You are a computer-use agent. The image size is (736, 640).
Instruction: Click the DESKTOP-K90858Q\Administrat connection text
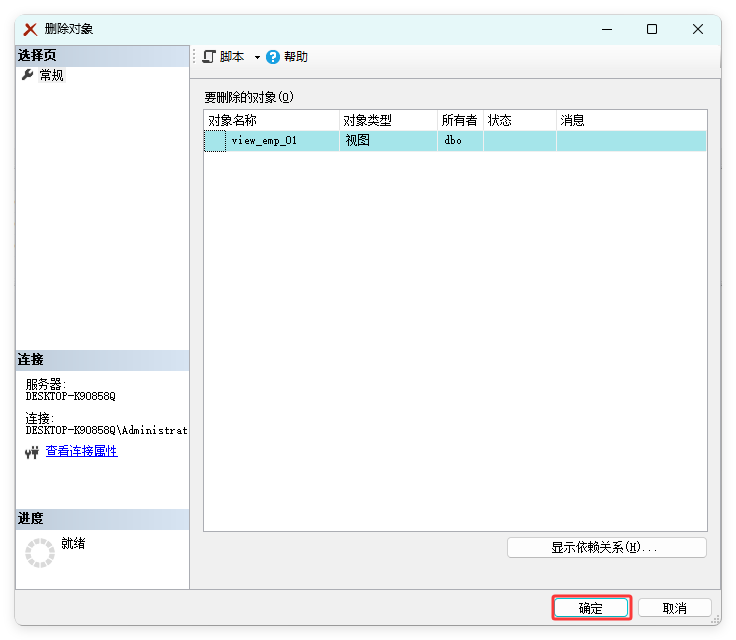pos(107,430)
